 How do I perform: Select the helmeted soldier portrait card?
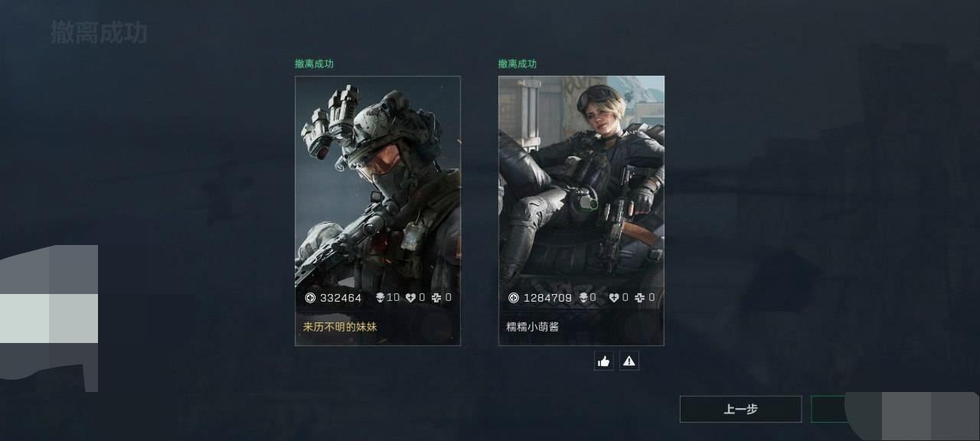pyautogui.click(x=377, y=211)
